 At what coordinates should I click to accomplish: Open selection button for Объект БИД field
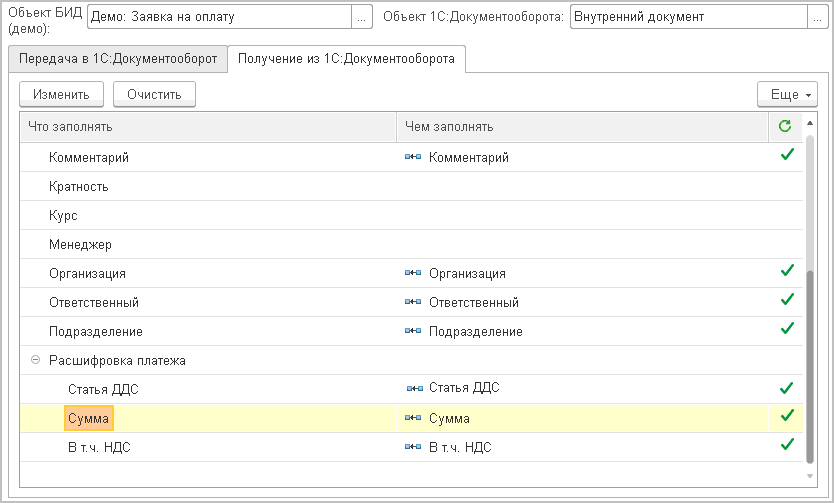pyautogui.click(x=363, y=17)
